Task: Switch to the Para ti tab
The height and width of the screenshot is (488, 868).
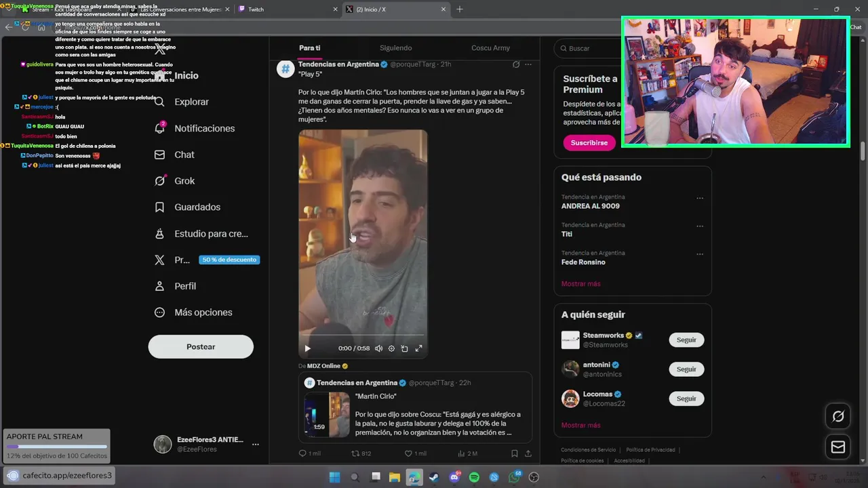Action: tap(309, 48)
